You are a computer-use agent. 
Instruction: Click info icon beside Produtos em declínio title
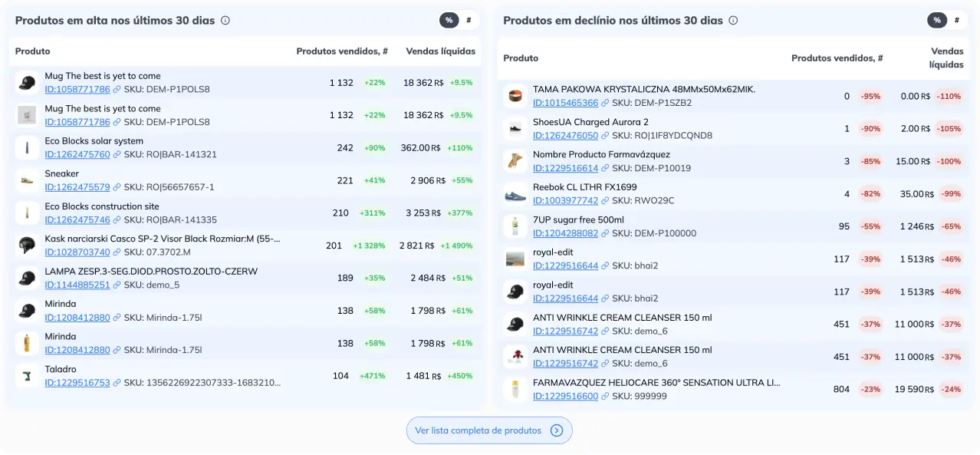click(733, 21)
